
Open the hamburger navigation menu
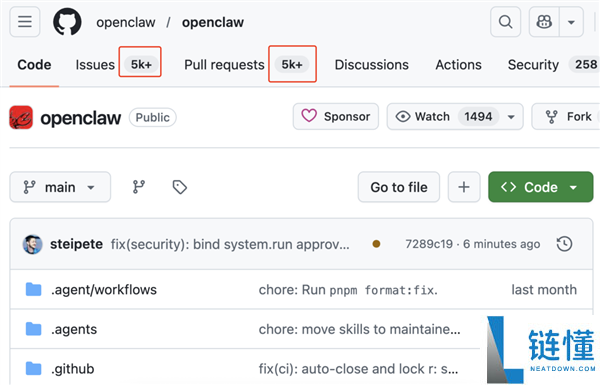25,22
